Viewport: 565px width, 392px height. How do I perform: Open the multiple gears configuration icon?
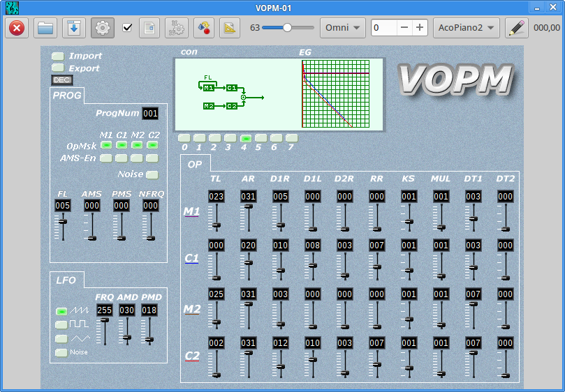(x=177, y=28)
